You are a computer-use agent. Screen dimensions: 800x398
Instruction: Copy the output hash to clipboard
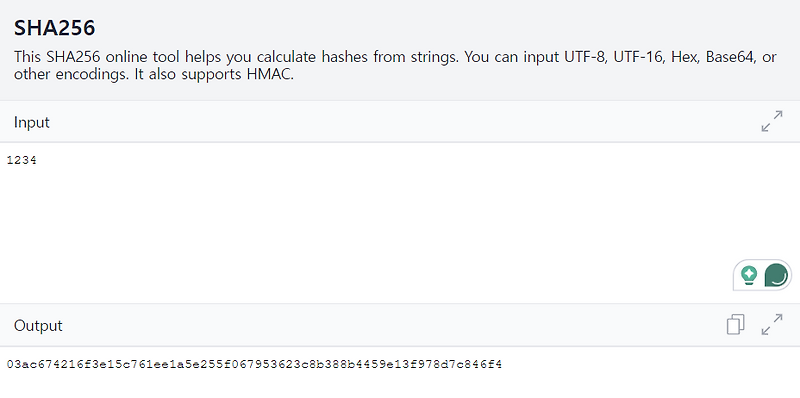point(735,325)
